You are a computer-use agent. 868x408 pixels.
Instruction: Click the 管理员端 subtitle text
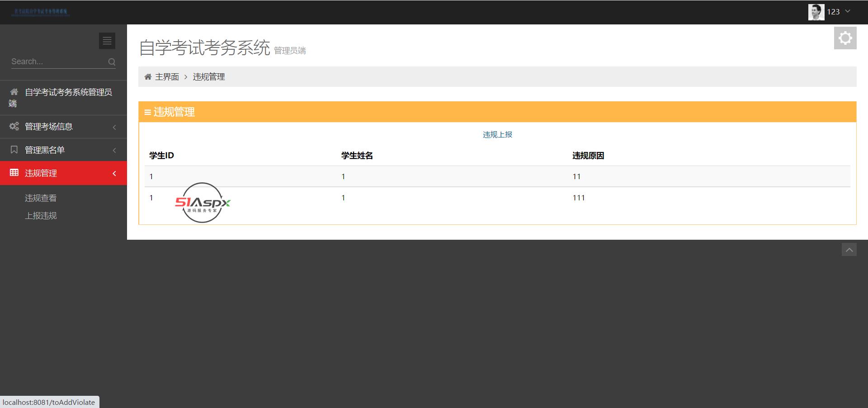pos(290,51)
